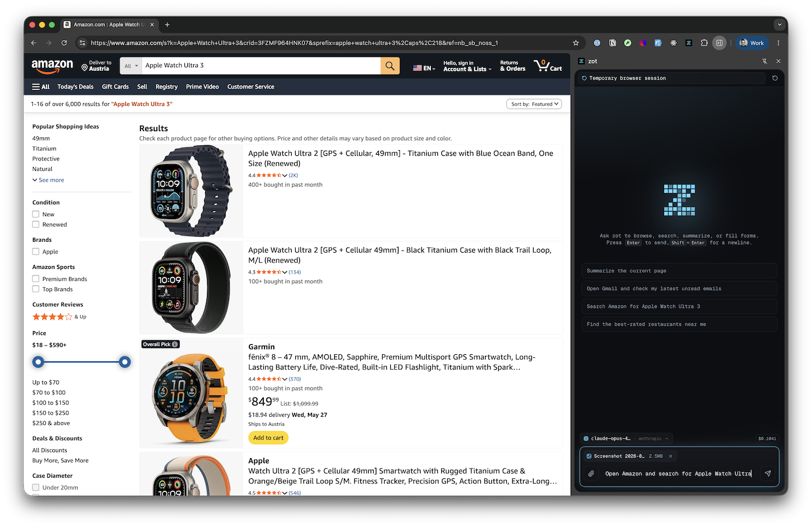This screenshot has width=812, height=527.
Task: Open the Notion web clipper extension
Action: (x=612, y=43)
